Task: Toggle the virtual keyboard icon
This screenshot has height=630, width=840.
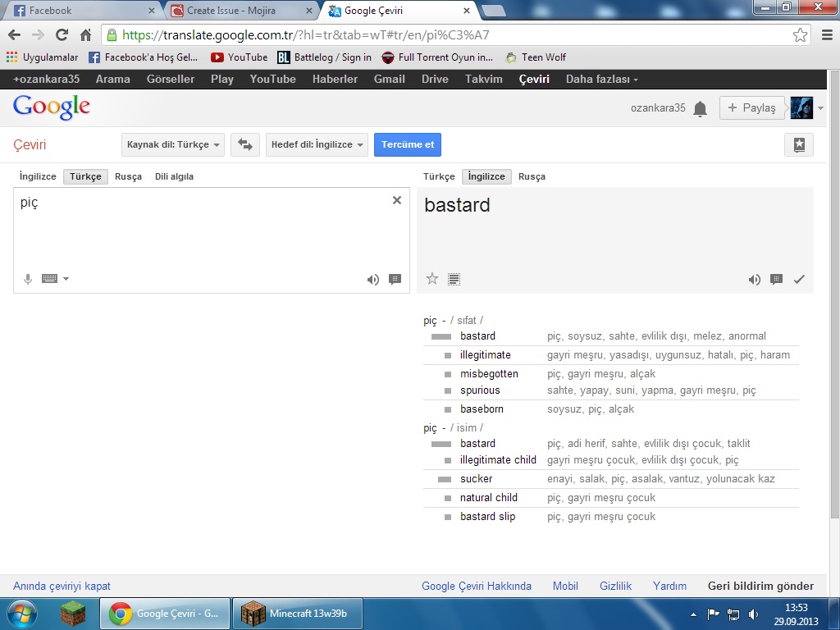Action: [49, 279]
